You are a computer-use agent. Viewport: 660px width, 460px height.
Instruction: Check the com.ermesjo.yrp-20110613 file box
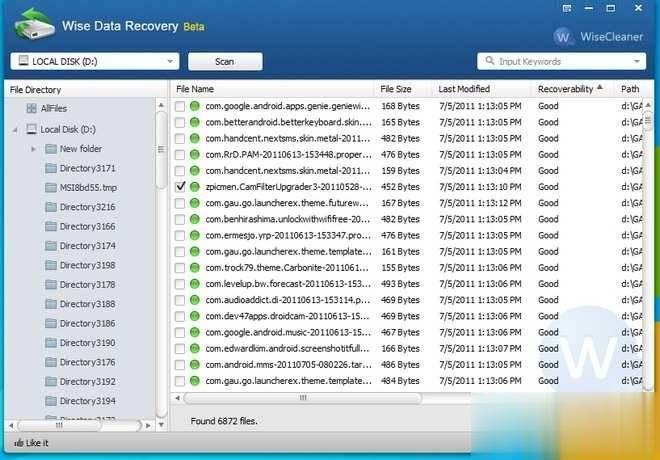(180, 235)
